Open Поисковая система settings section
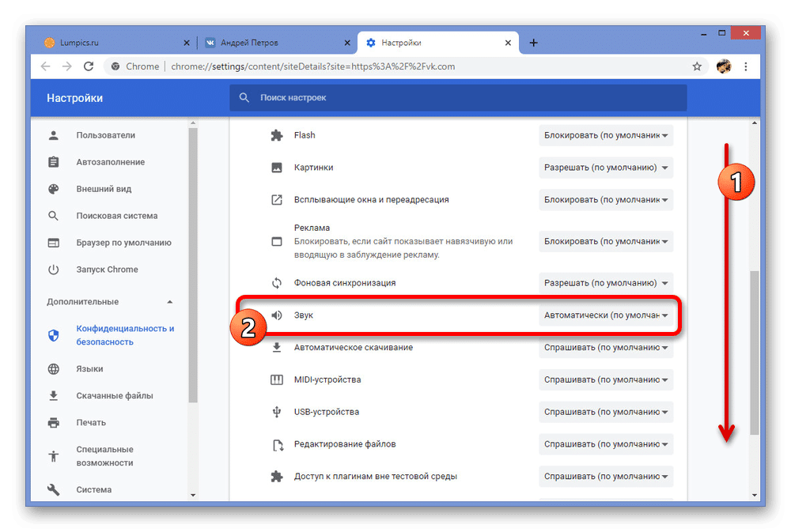Viewport: 791px width, 532px height. pos(117,216)
